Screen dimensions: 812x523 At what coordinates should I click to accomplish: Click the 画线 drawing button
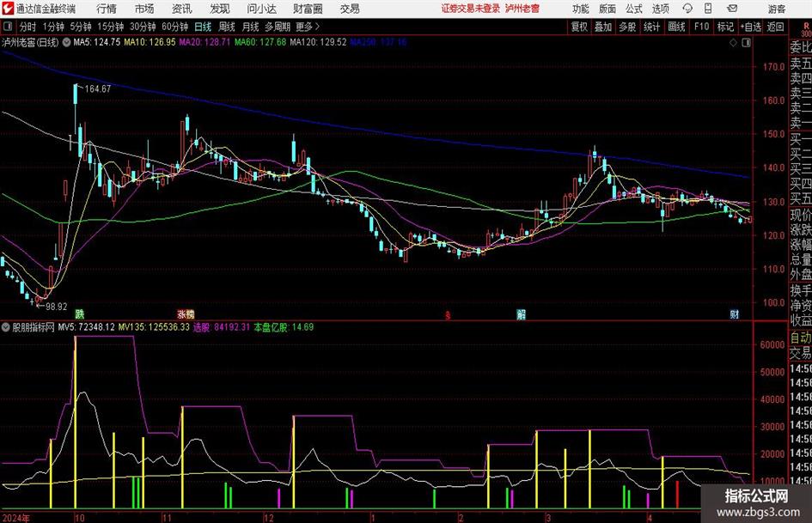point(676,27)
